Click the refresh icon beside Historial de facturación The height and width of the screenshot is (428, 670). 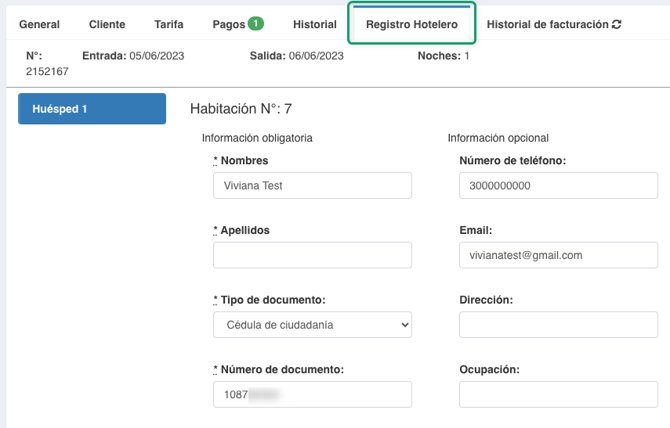(617, 24)
